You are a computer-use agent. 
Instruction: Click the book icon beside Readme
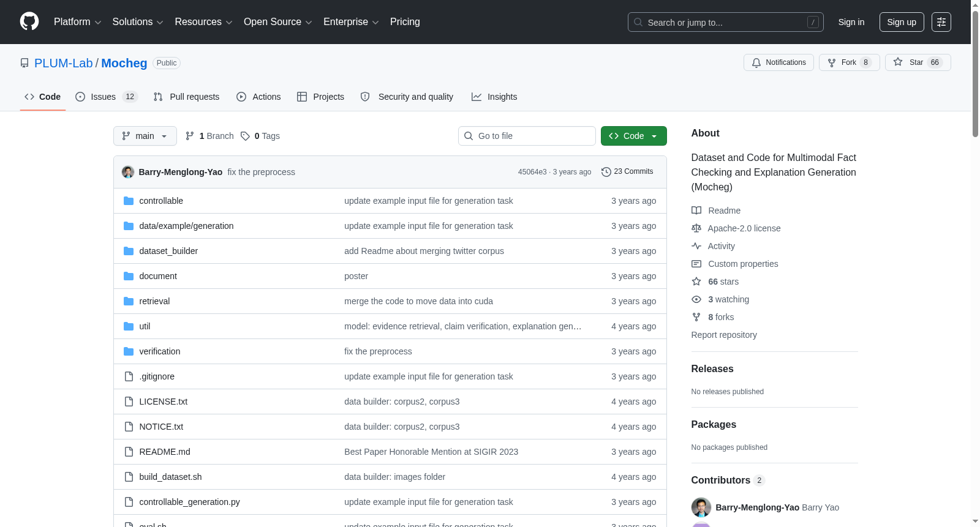coord(696,211)
